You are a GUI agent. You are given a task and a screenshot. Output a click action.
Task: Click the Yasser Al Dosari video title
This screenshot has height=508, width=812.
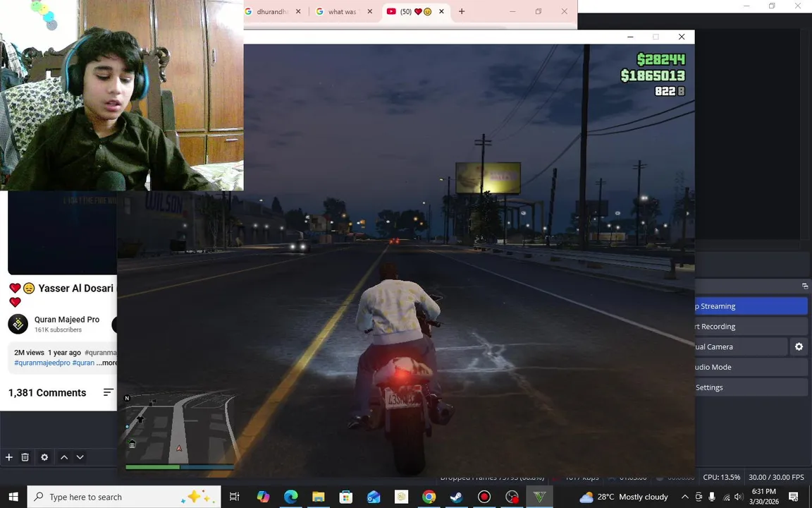coord(63,294)
